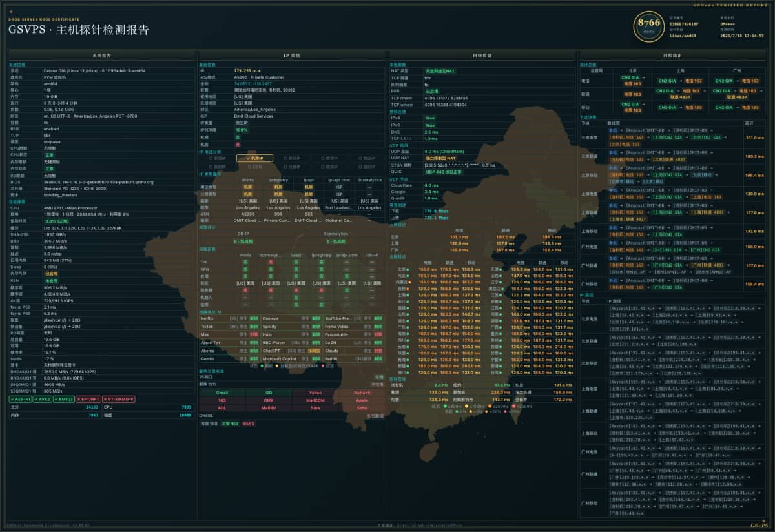775x532 pixels.
Task: Click the GMX mail status cell
Action: [x=268, y=400]
